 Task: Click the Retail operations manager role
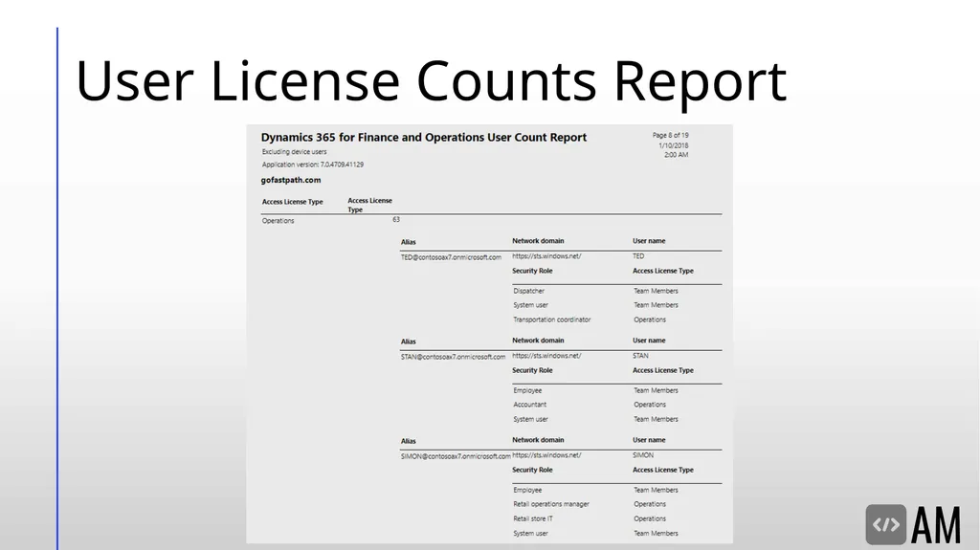click(x=550, y=504)
